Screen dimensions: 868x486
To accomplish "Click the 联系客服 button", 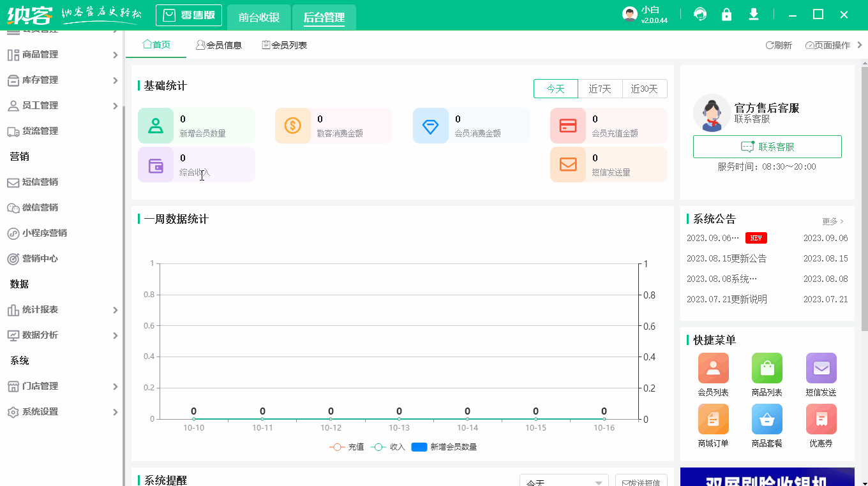I will [x=767, y=146].
